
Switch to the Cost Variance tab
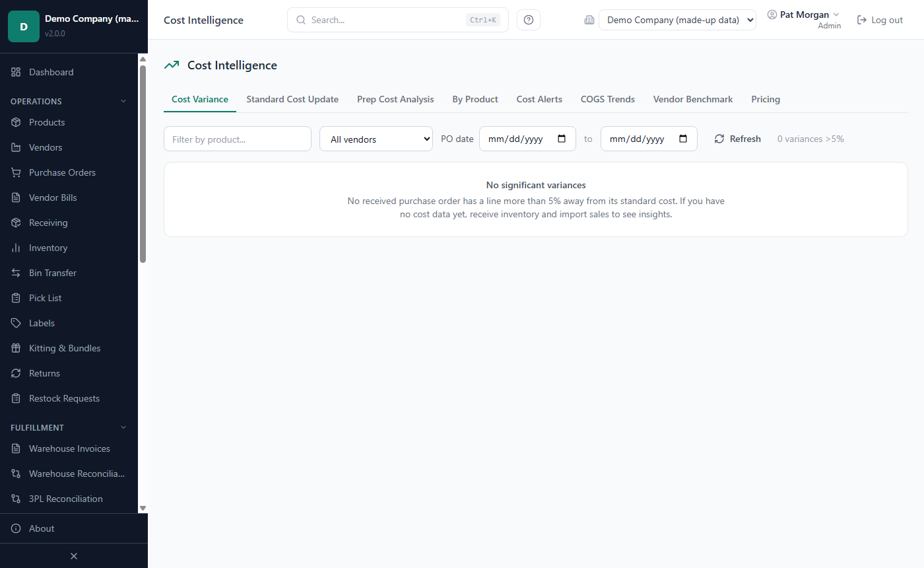(200, 99)
